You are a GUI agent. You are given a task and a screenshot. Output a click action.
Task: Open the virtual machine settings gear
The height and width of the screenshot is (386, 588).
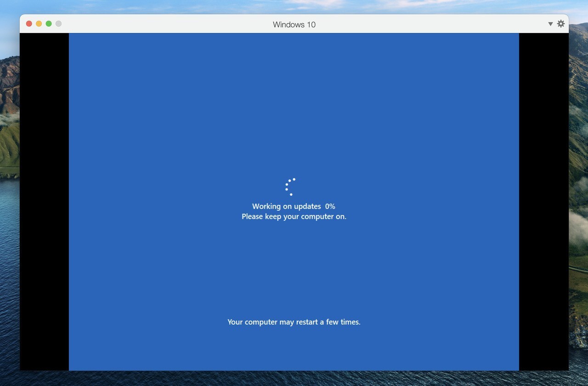click(x=561, y=24)
